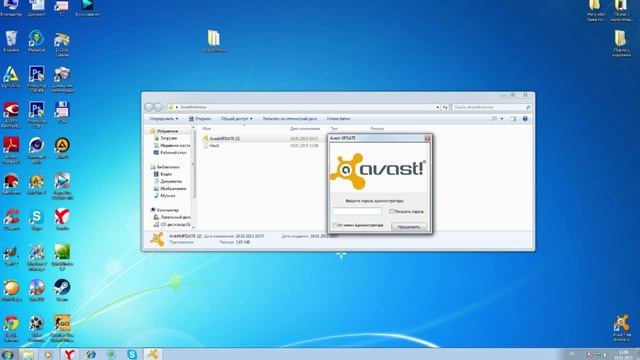The width and height of the screenshot is (640, 360).
Task: Click the Explorer folder taskbar icon
Action: point(28,354)
